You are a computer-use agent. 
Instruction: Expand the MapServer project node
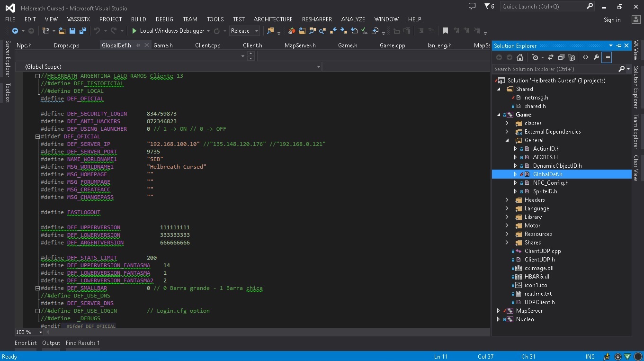pyautogui.click(x=498, y=311)
